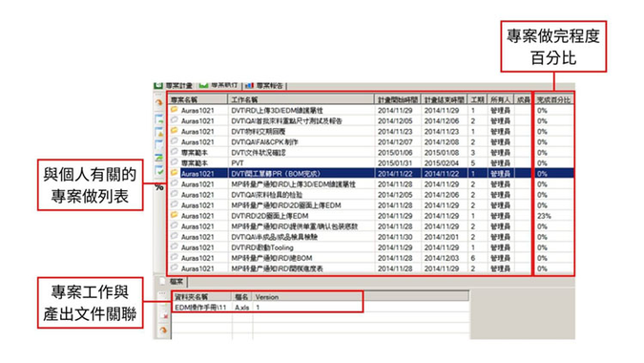Click the task icon with green checkmark
This screenshot has height=363, width=644.
(159, 170)
